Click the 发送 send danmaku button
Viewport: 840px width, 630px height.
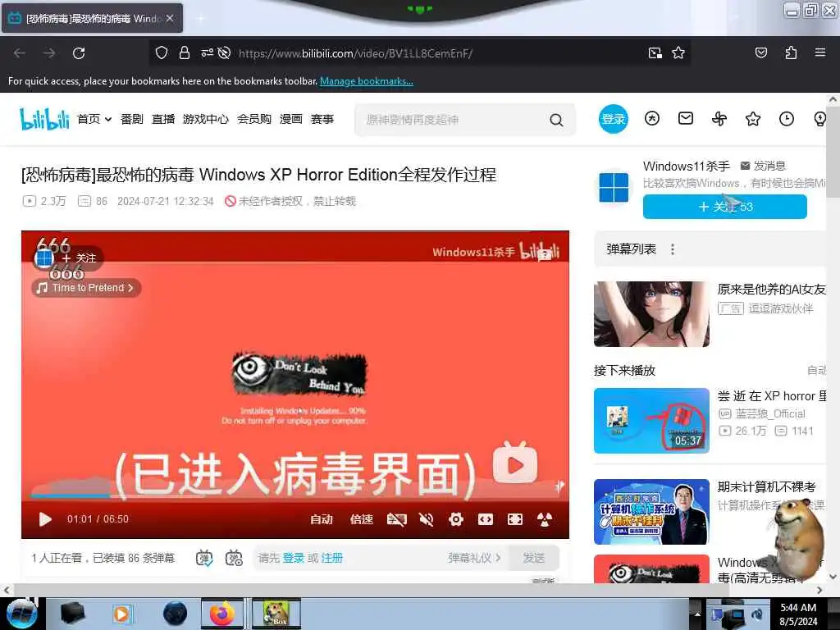point(533,558)
